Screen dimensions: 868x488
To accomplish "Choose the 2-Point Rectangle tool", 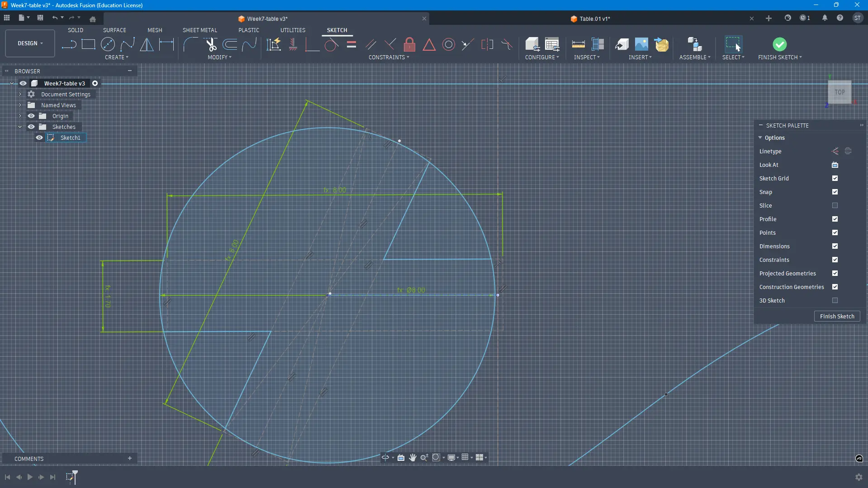I will pos(88,44).
